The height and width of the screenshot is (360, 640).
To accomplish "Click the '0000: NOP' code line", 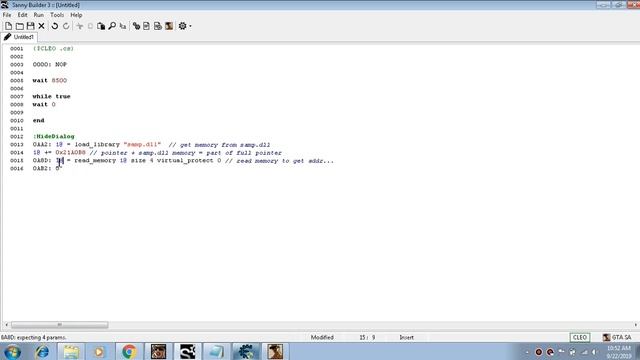I will (49, 64).
